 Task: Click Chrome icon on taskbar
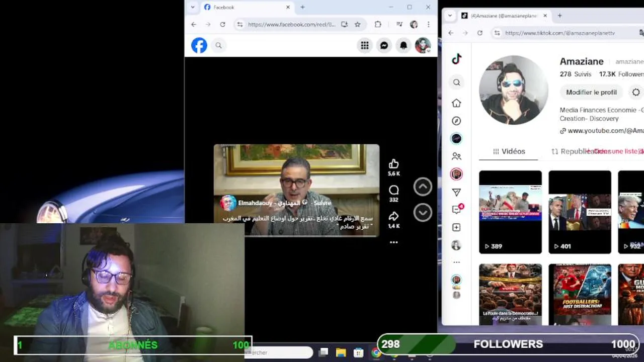[376, 353]
